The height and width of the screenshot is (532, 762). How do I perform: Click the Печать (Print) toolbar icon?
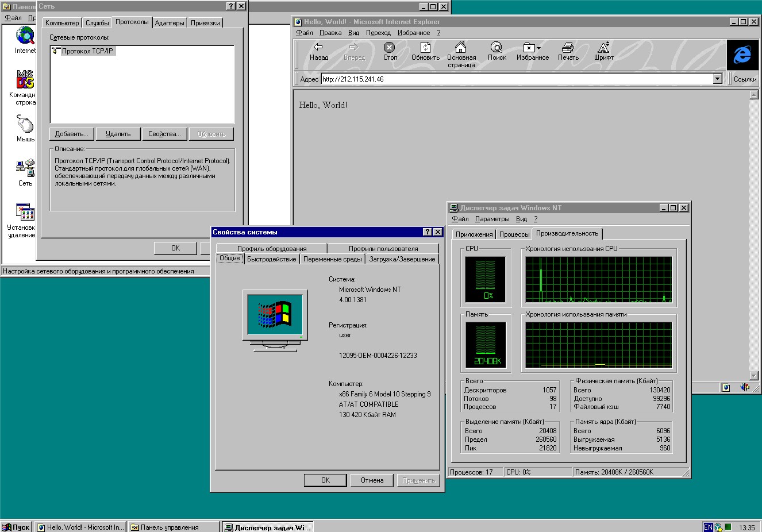pos(568,51)
